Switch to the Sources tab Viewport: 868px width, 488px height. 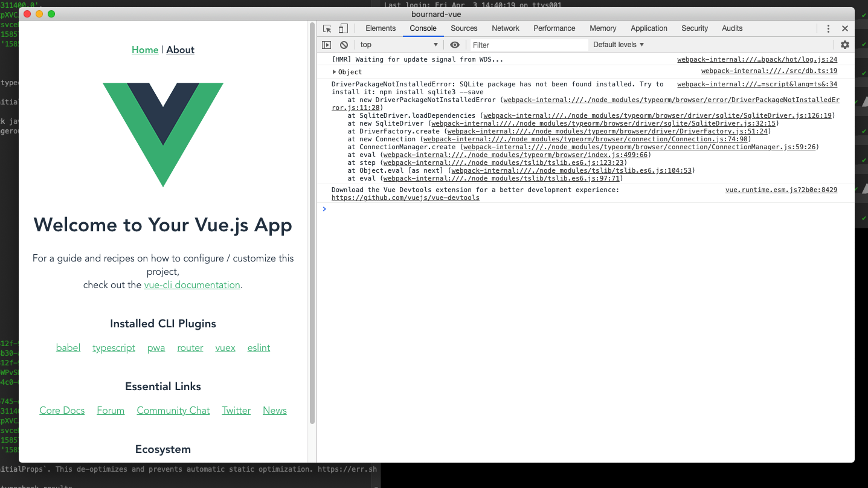coord(464,28)
